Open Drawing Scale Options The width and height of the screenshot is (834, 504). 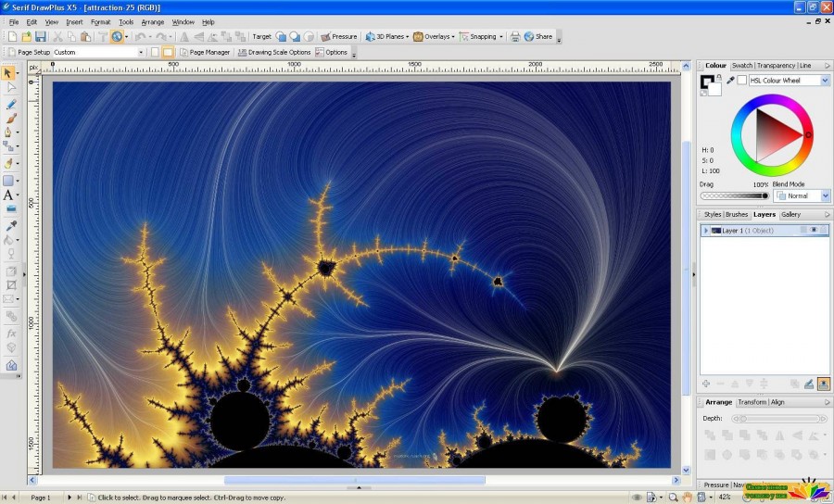pos(274,52)
